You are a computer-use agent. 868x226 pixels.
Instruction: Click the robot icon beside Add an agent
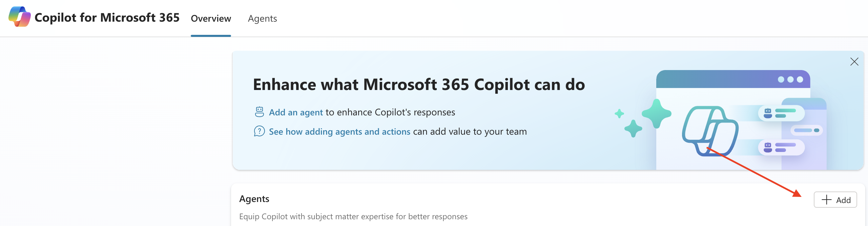click(x=260, y=112)
